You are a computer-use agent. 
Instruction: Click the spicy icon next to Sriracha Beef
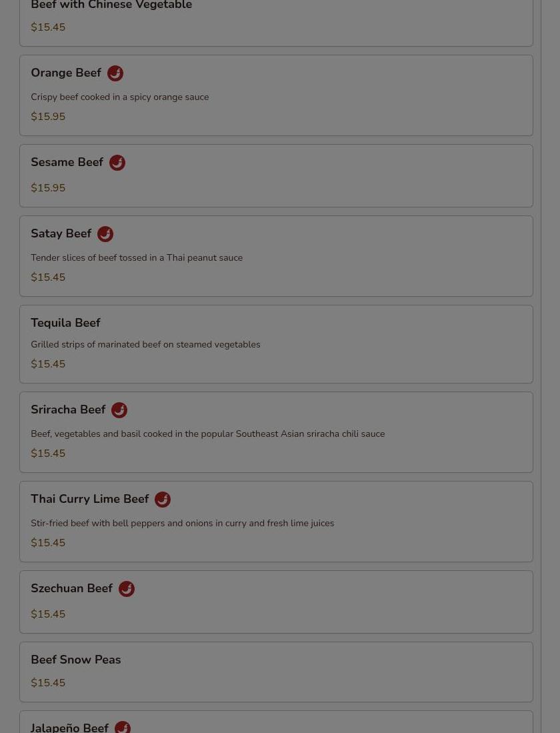(x=119, y=410)
